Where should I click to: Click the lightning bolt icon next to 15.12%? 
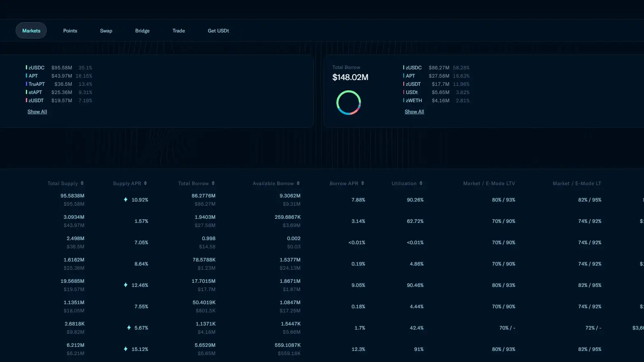(x=126, y=349)
